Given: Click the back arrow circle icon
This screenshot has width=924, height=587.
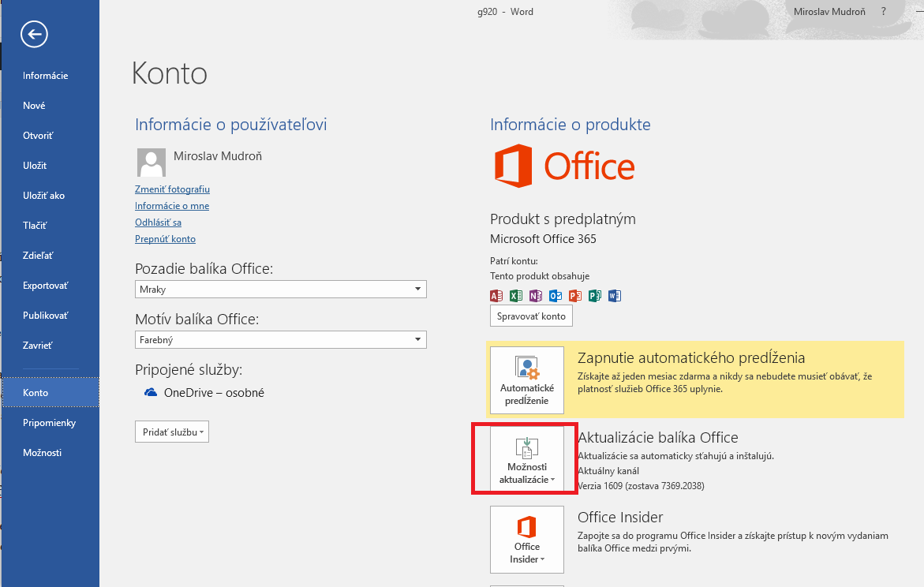Looking at the screenshot, I should 34,34.
